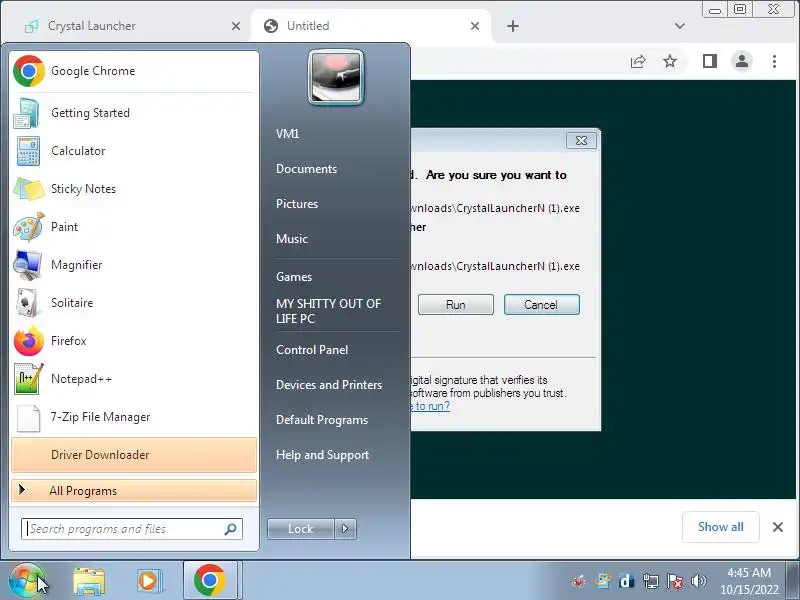Image resolution: width=800 pixels, height=600 pixels.
Task: Close the Untitled tab
Action: tap(474, 26)
